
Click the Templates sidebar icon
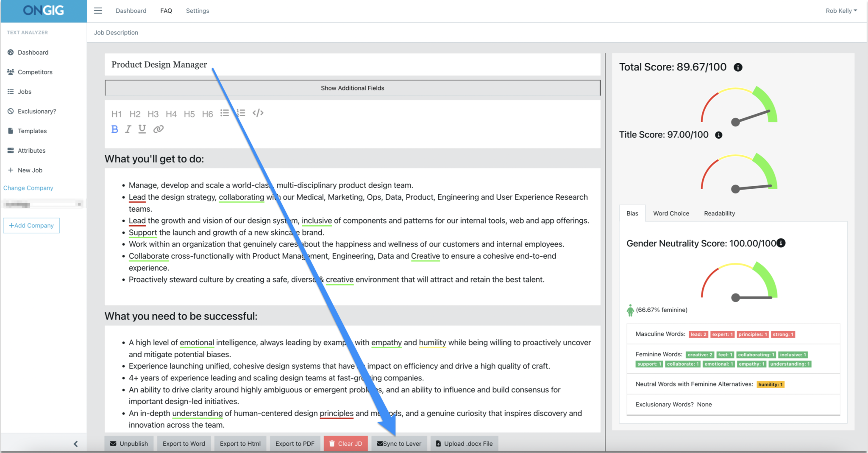10,131
